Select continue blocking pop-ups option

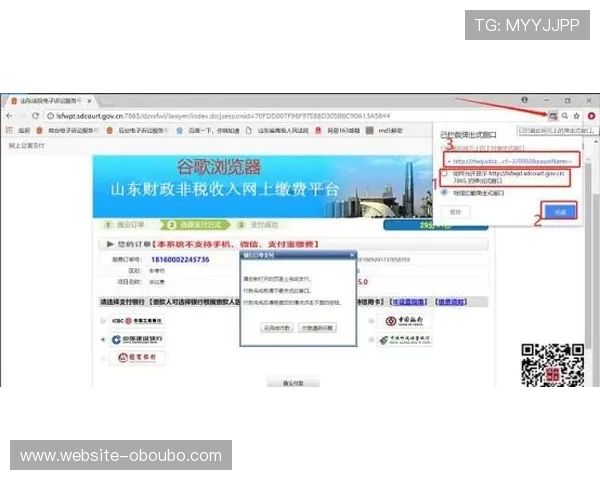(x=444, y=192)
